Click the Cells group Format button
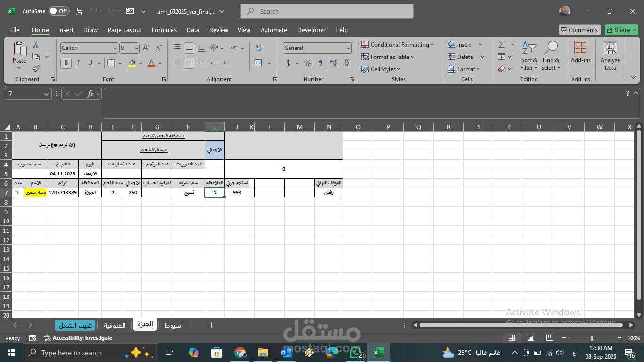The height and width of the screenshot is (362, 644). coord(464,69)
